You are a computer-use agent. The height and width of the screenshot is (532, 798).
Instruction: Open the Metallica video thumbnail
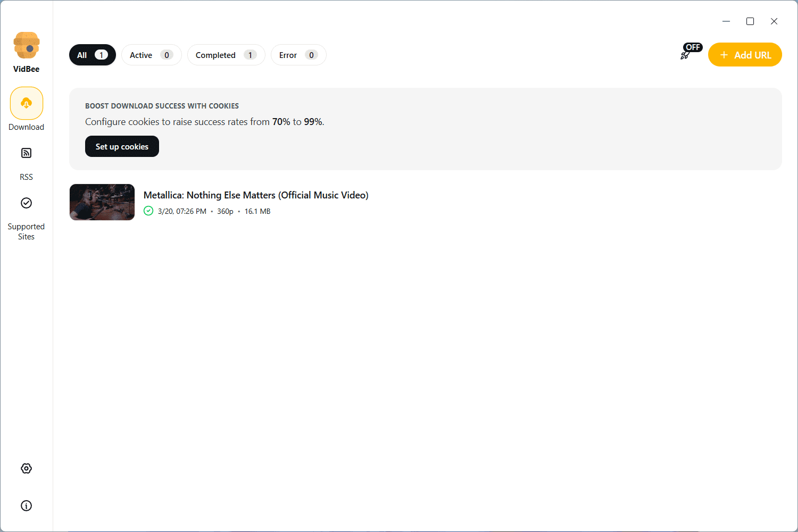pos(102,202)
